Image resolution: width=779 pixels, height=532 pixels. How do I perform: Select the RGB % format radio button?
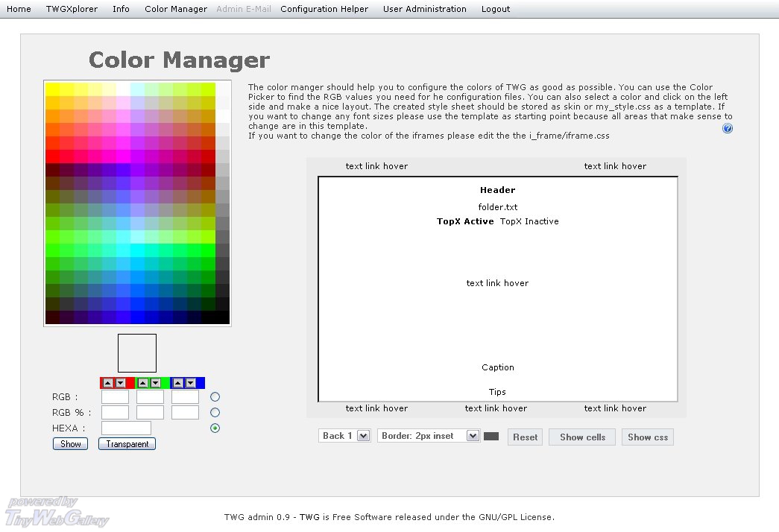(x=215, y=412)
